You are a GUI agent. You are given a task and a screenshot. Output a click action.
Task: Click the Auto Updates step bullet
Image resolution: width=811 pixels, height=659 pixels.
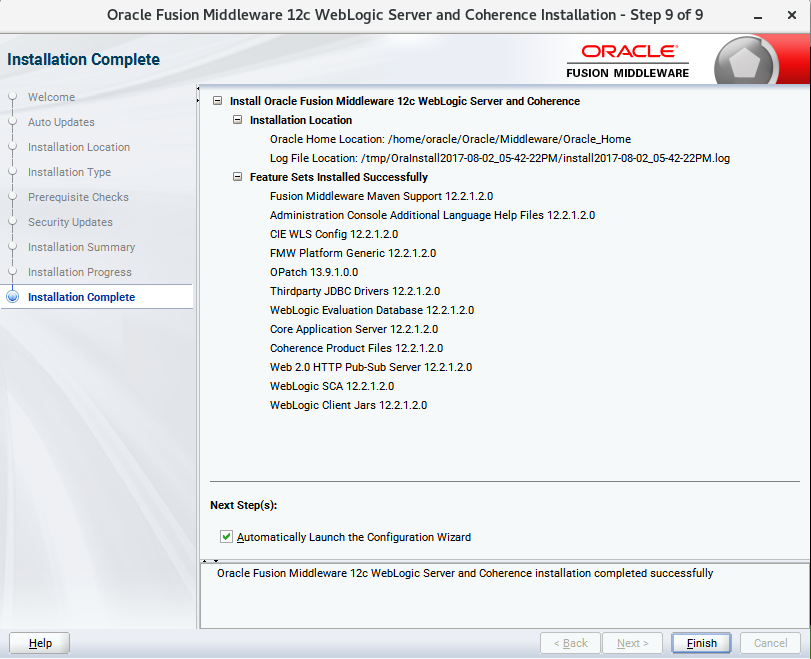tap(13, 122)
